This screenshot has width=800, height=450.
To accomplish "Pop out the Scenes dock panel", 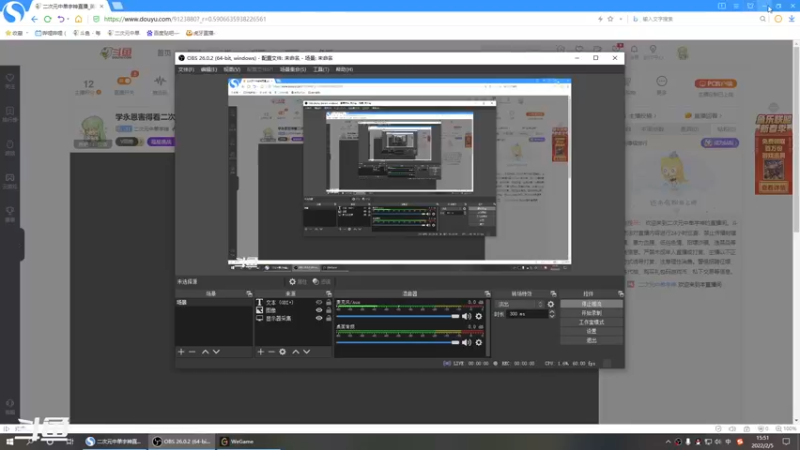I will coord(249,294).
